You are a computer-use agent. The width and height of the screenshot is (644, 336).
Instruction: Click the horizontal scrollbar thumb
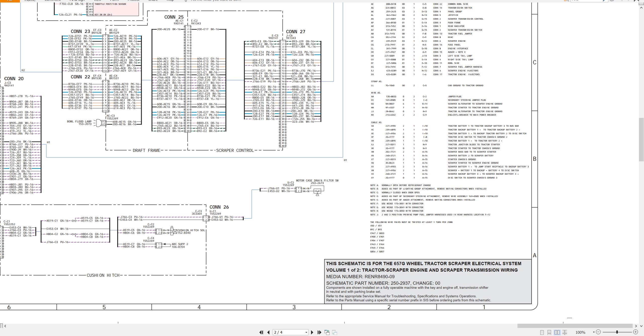[575, 326]
